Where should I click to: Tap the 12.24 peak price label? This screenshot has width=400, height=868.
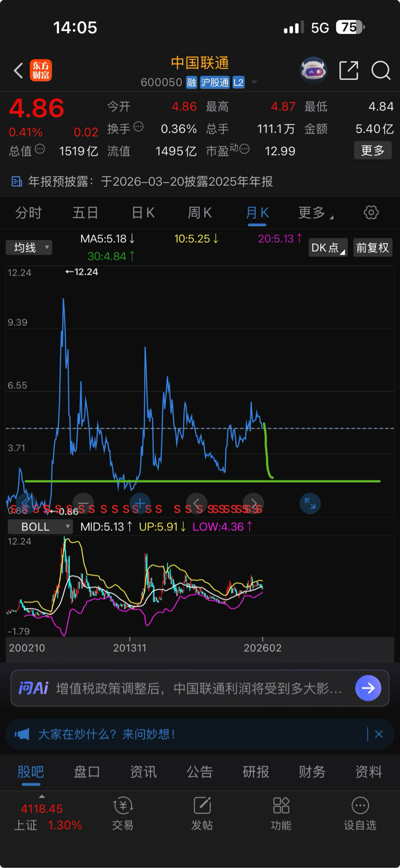[x=82, y=272]
